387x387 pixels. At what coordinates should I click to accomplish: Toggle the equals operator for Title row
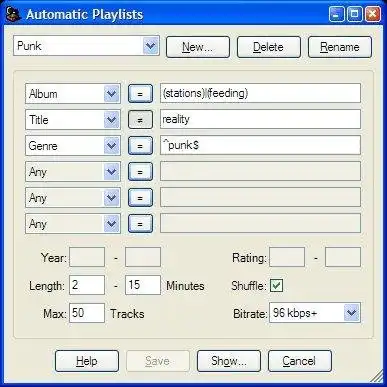[140, 120]
